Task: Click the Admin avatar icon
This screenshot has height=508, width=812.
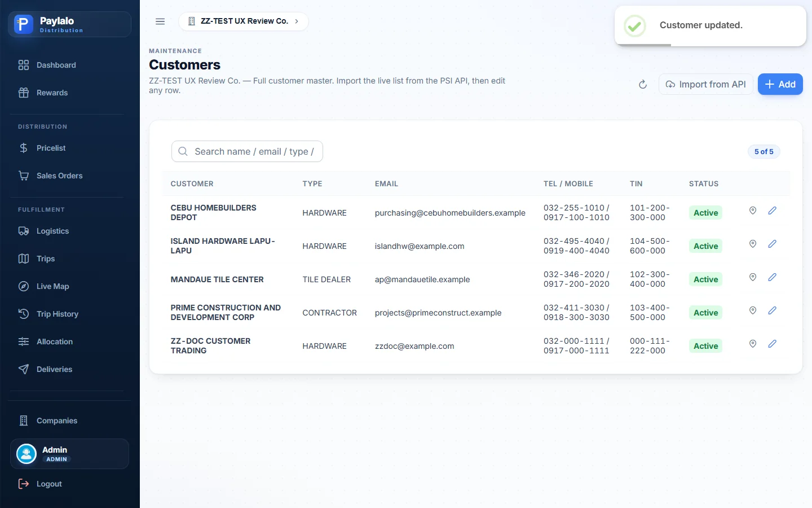Action: pyautogui.click(x=27, y=454)
